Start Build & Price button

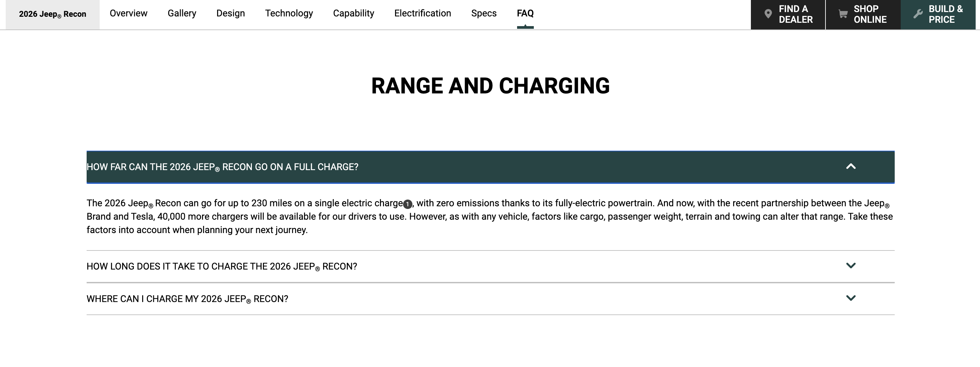point(938,14)
